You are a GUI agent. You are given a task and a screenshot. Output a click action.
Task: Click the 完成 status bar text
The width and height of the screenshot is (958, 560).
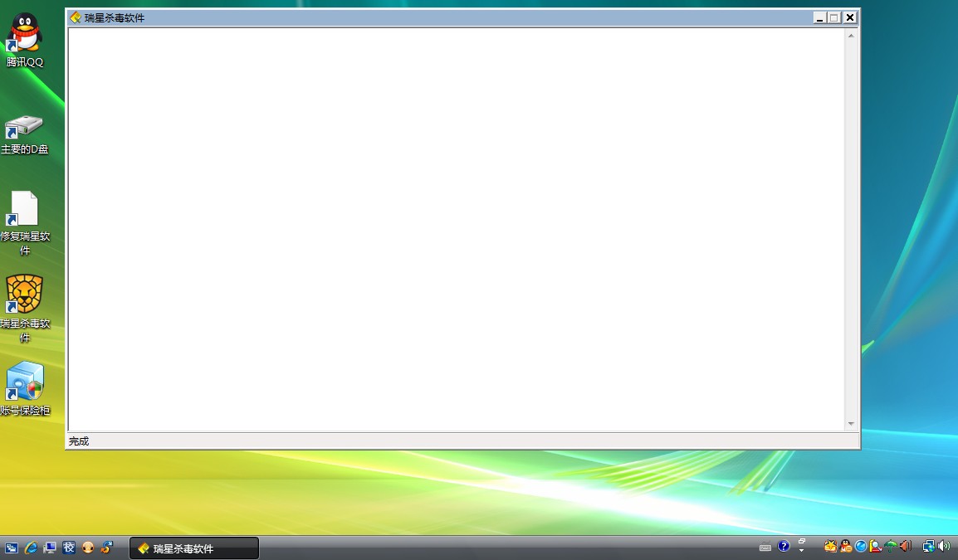coord(79,441)
